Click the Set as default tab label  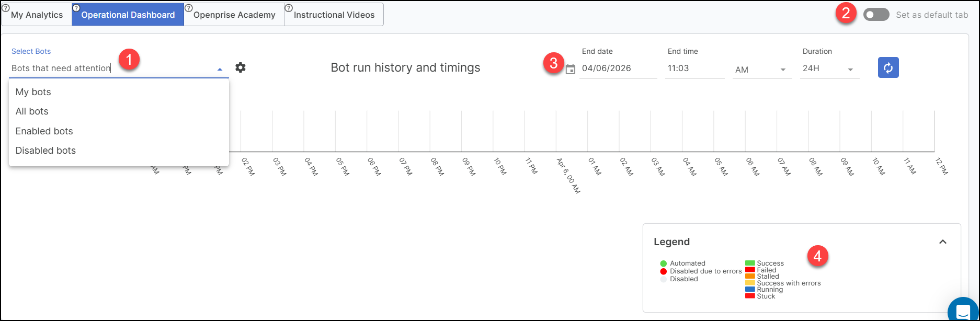pos(932,15)
